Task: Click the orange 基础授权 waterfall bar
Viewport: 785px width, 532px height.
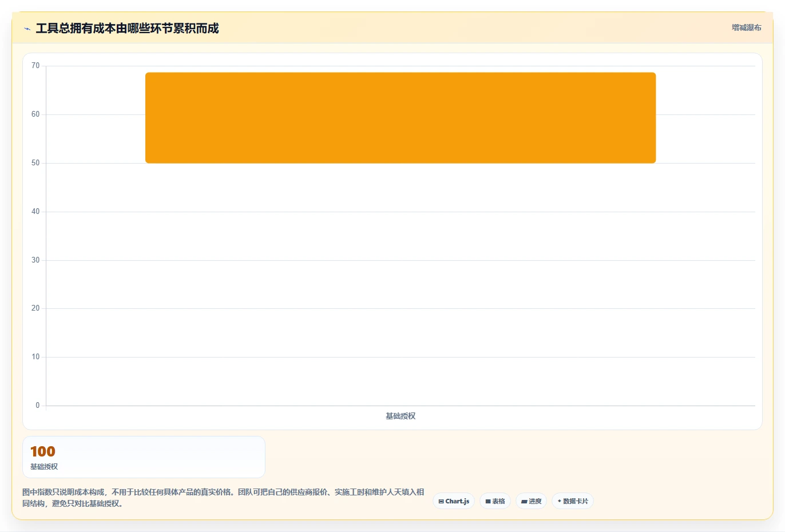Action: [x=401, y=118]
